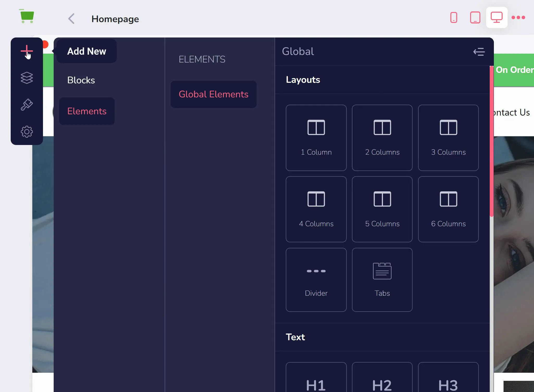Open the Global Elements category

[214, 94]
